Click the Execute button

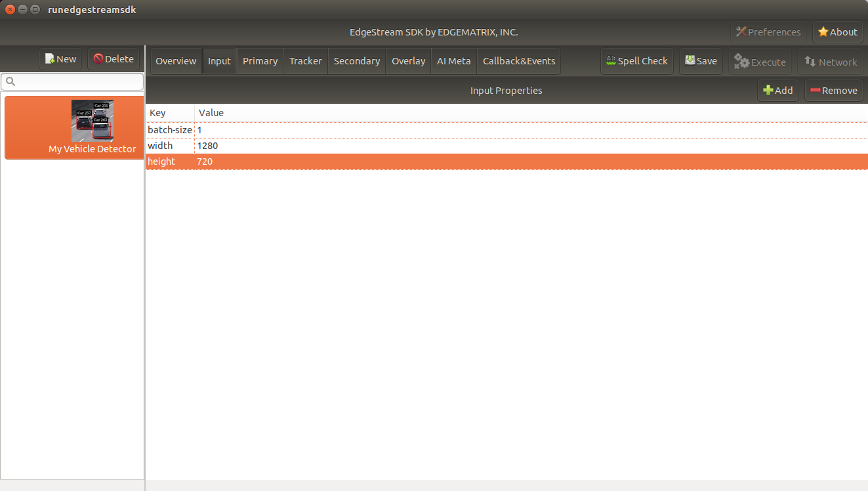point(760,62)
